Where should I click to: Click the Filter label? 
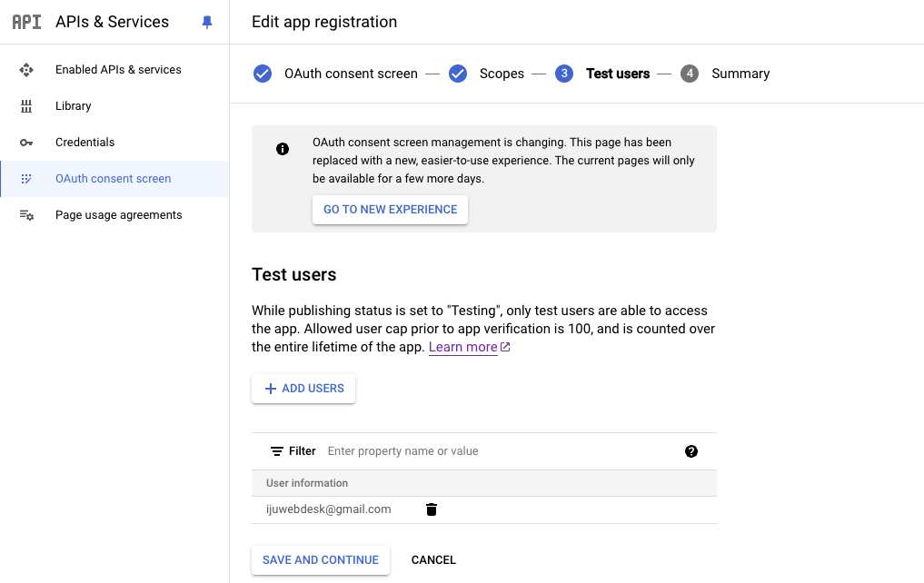(x=303, y=451)
